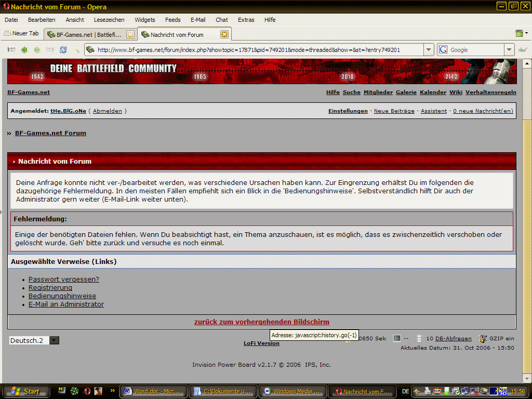Viewport: 532px width, 399px height.
Task: Go forward with the green right arrow
Action: tap(37, 50)
